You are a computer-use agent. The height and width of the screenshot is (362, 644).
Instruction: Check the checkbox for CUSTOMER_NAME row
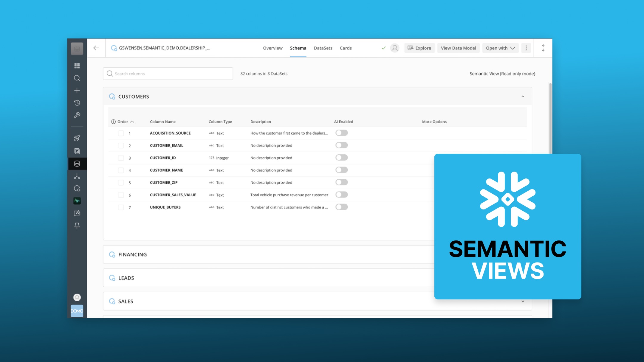(x=121, y=170)
